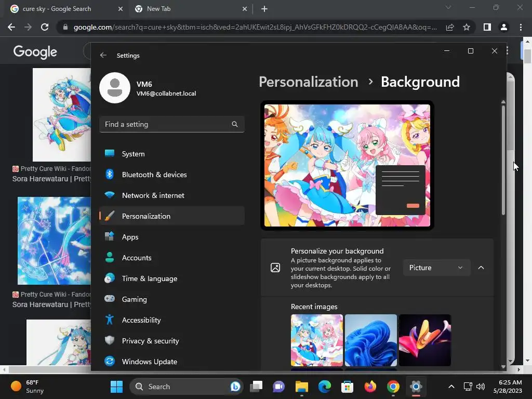This screenshot has height=399, width=532.
Task: Open the Windows Start menu
Action: click(116, 387)
